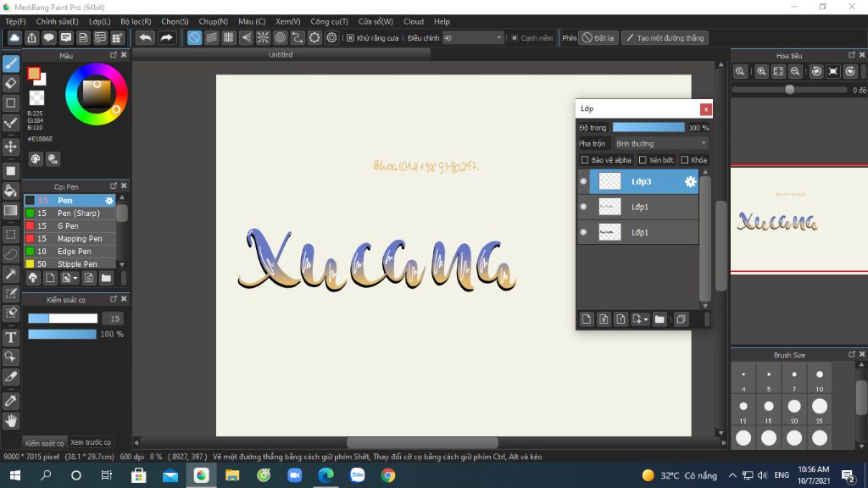This screenshot has width=868, height=488.
Task: Open the Tệp(F) menu
Action: [x=15, y=21]
